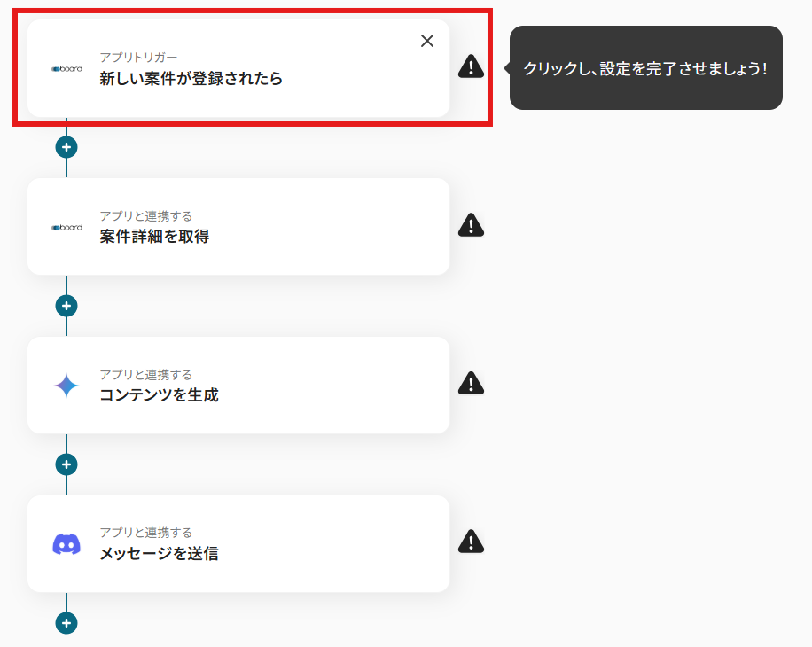812x647 pixels.
Task: Add step below メッセージを送信
Action: (x=66, y=623)
